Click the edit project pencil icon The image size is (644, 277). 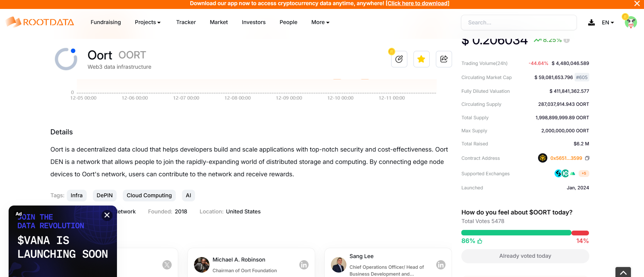tap(399, 59)
